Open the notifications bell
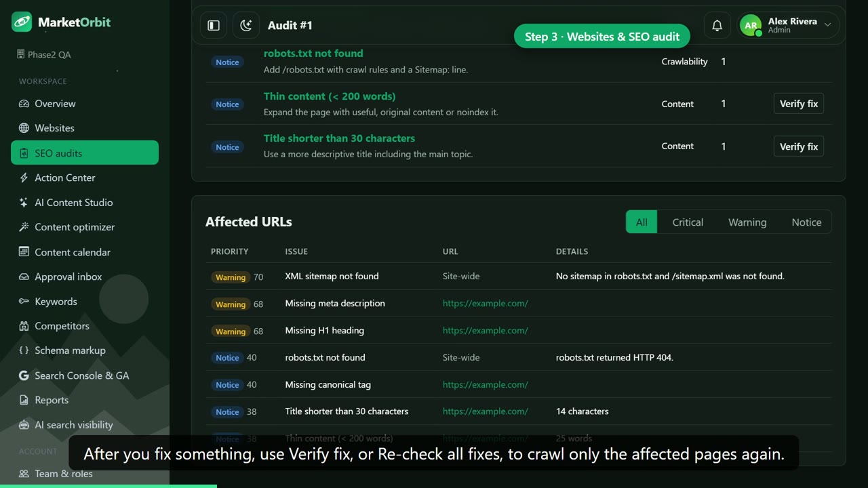 coord(717,25)
